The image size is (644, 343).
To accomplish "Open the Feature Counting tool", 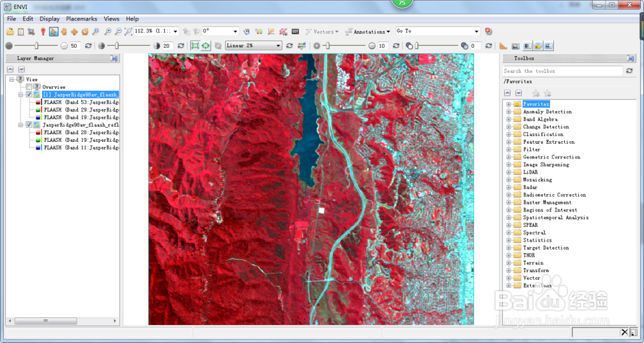I will coord(296,31).
